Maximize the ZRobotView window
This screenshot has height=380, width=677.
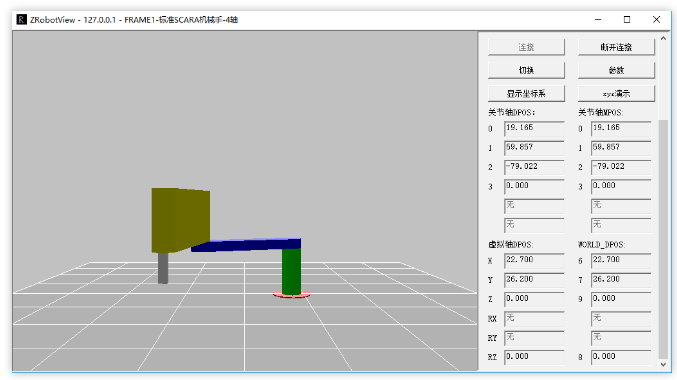point(627,19)
